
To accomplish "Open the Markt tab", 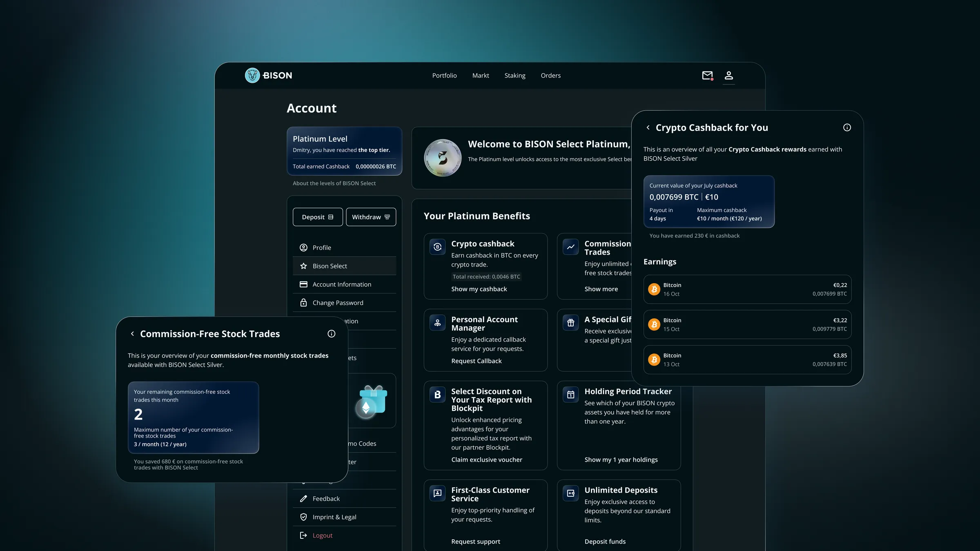I will pos(481,76).
